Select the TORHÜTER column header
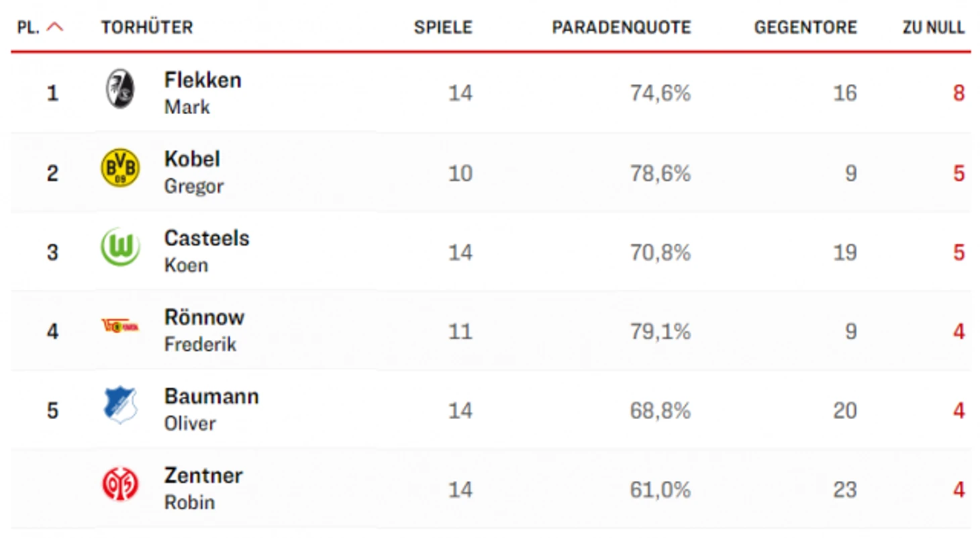Viewport: 980px width, 538px height. point(147,28)
